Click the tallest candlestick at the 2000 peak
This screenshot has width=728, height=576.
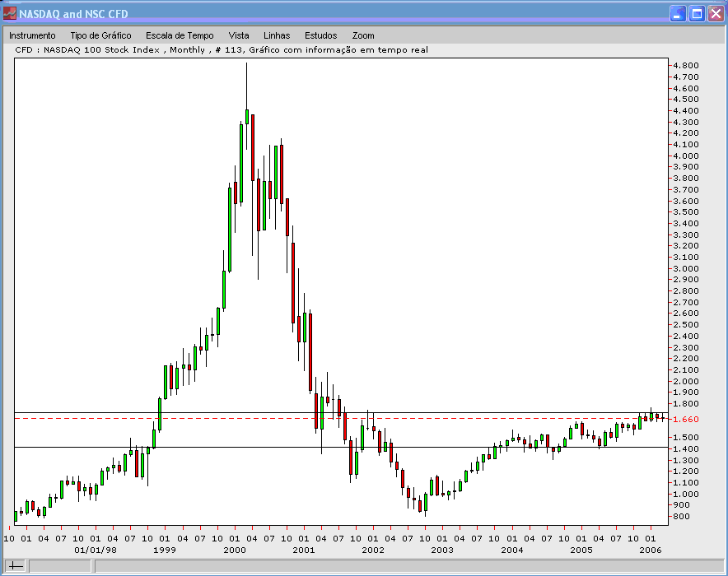click(x=246, y=115)
